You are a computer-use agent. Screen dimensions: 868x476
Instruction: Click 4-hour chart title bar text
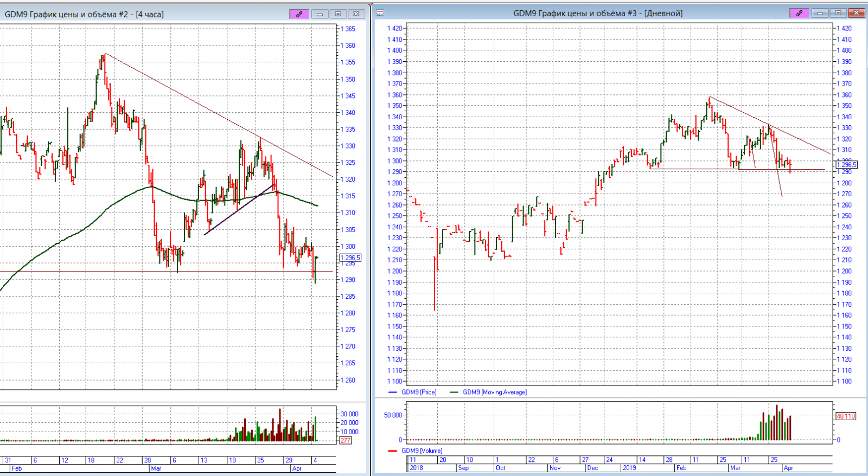pyautogui.click(x=84, y=14)
